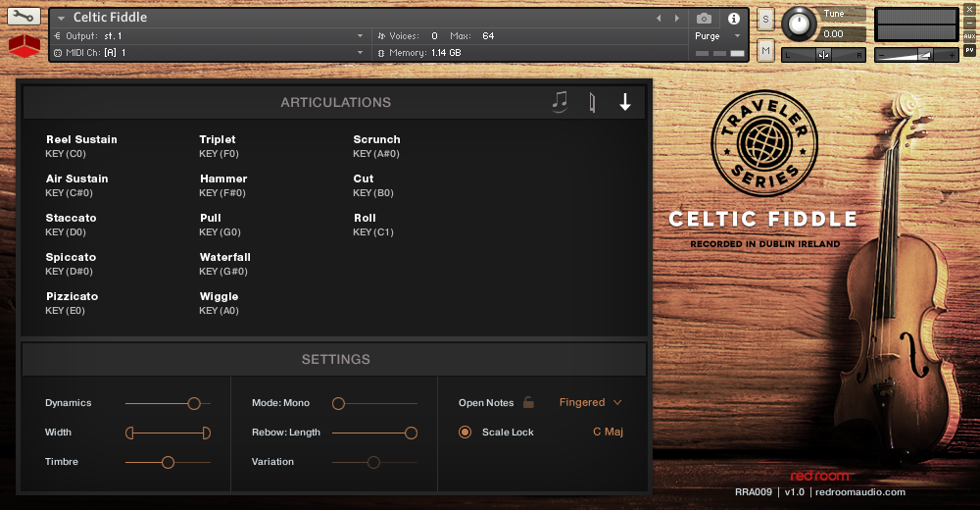Click the bow icon in Articulations header
The width and height of the screenshot is (980, 510).
pyautogui.click(x=592, y=102)
